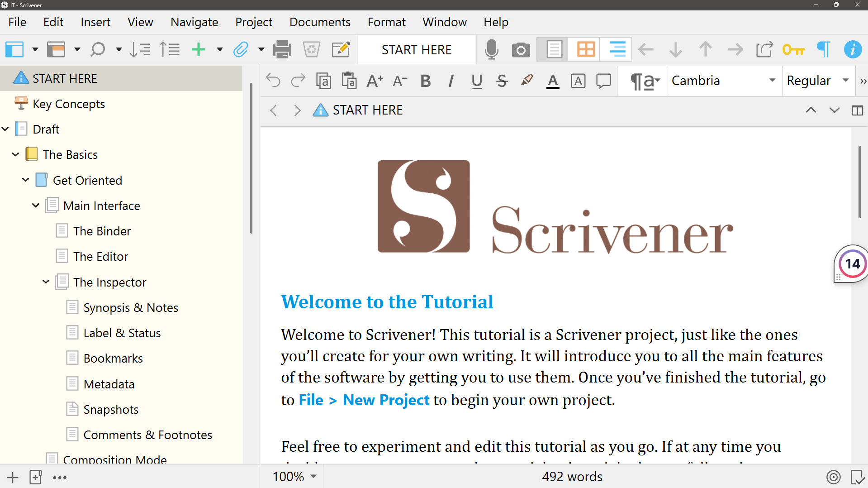868x488 pixels.
Task: Click the Paste clipboard icon
Action: click(349, 81)
